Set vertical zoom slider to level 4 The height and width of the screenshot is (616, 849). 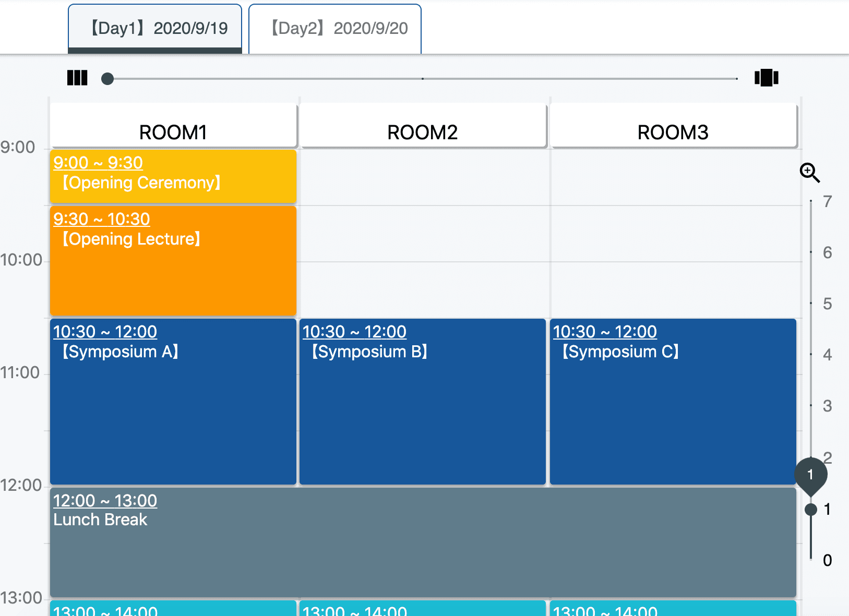coord(811,355)
